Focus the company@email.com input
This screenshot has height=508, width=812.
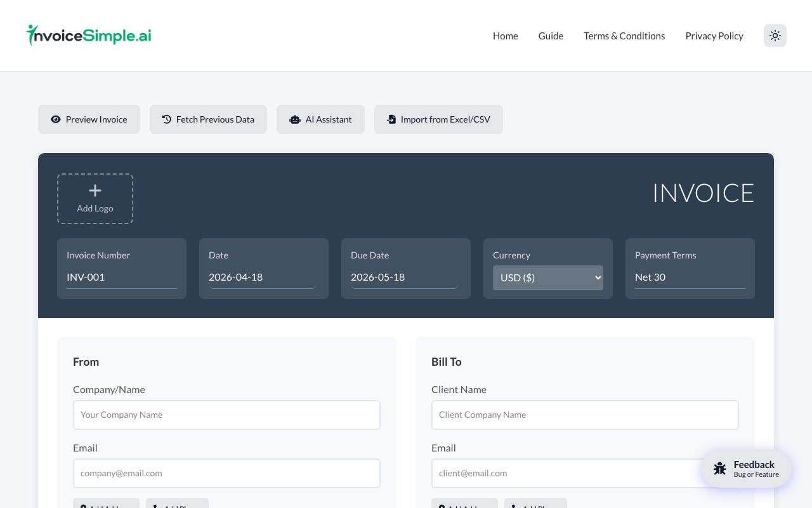point(226,473)
